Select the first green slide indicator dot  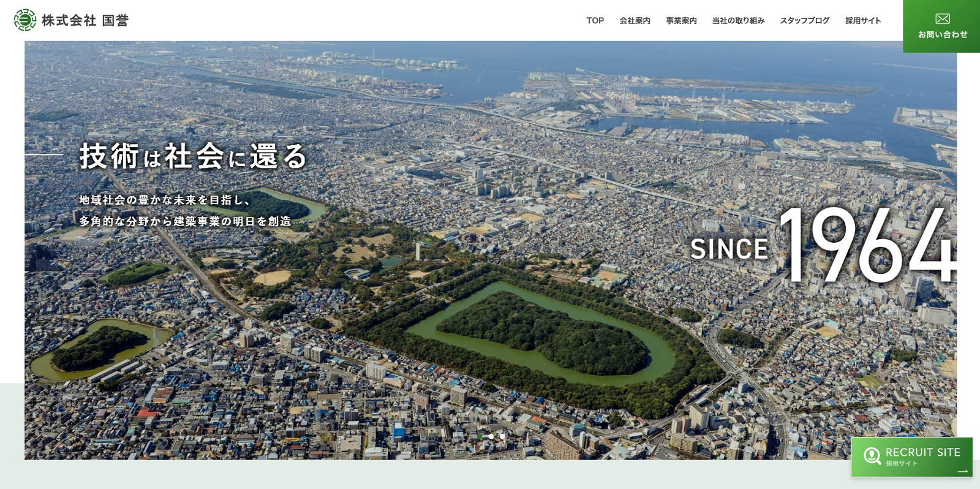480,436
